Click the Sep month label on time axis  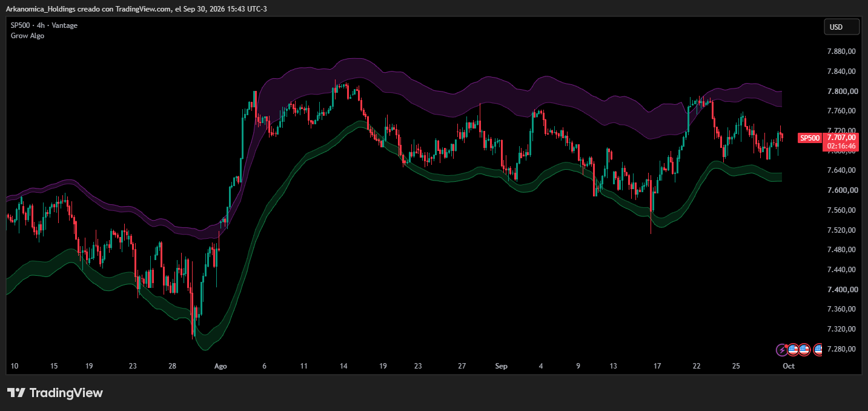coord(501,366)
